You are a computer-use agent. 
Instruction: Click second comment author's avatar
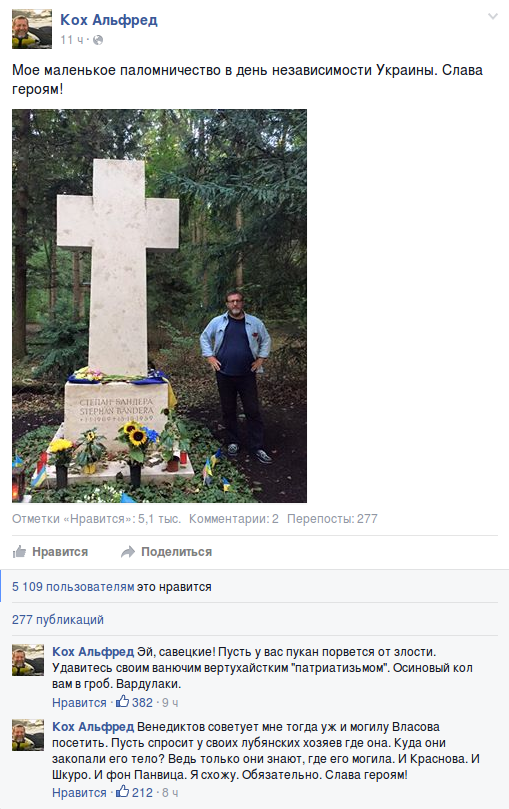[28, 735]
